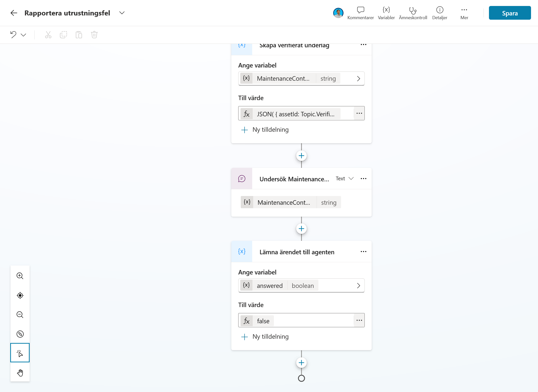Open options menu for Undersök Maintenance node
The height and width of the screenshot is (392, 538).
point(363,179)
